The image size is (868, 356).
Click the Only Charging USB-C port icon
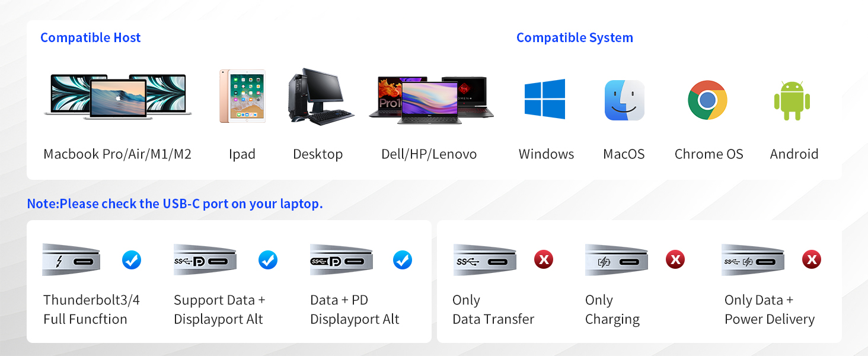[617, 260]
